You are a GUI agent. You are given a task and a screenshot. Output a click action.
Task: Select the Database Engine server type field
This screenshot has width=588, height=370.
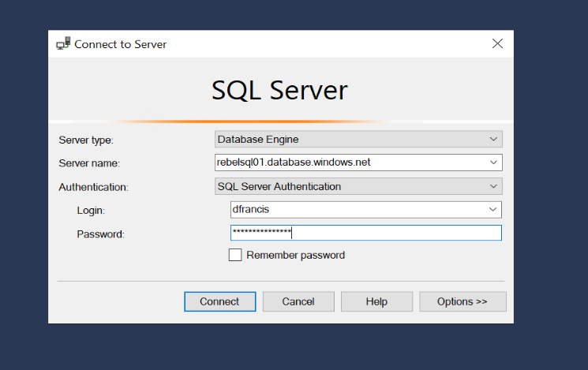[358, 139]
